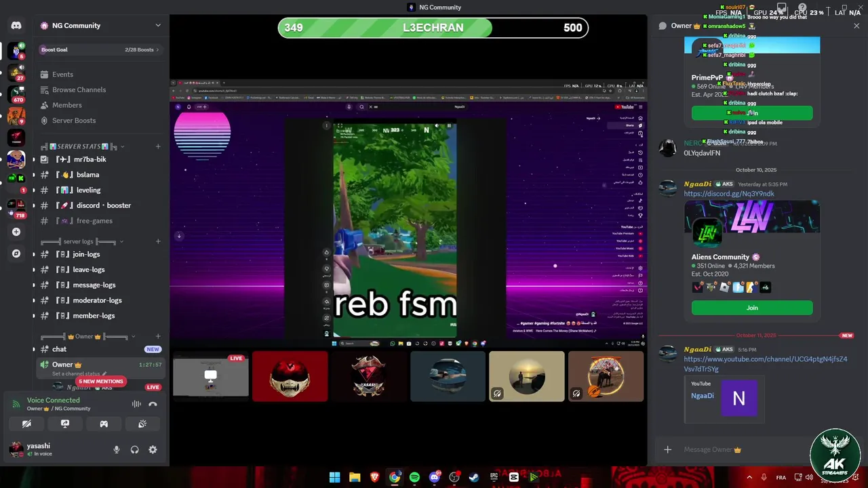
Task: Click the Windows Start button
Action: (x=334, y=477)
